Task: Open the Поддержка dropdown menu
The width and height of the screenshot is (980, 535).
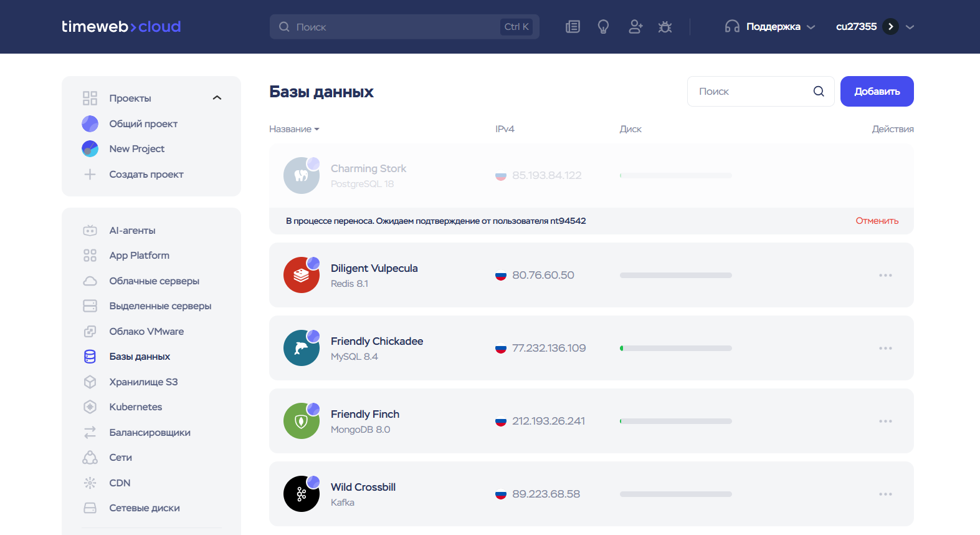Action: [770, 27]
